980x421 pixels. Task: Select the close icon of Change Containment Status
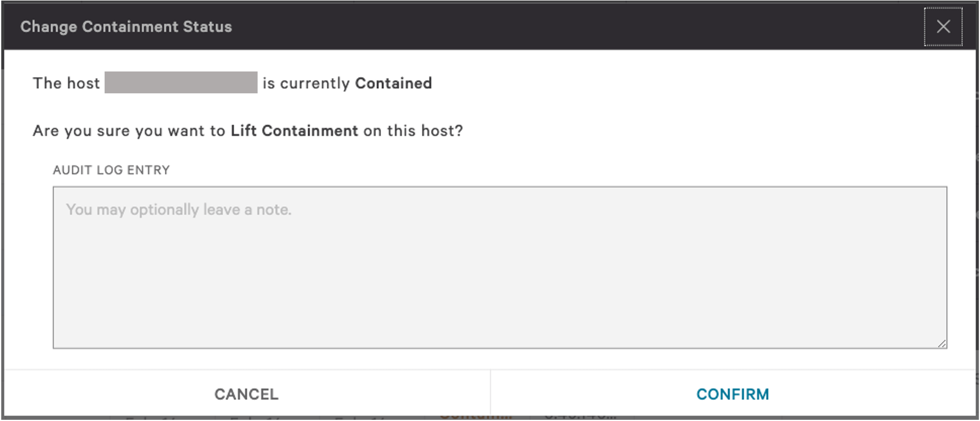coord(943,27)
